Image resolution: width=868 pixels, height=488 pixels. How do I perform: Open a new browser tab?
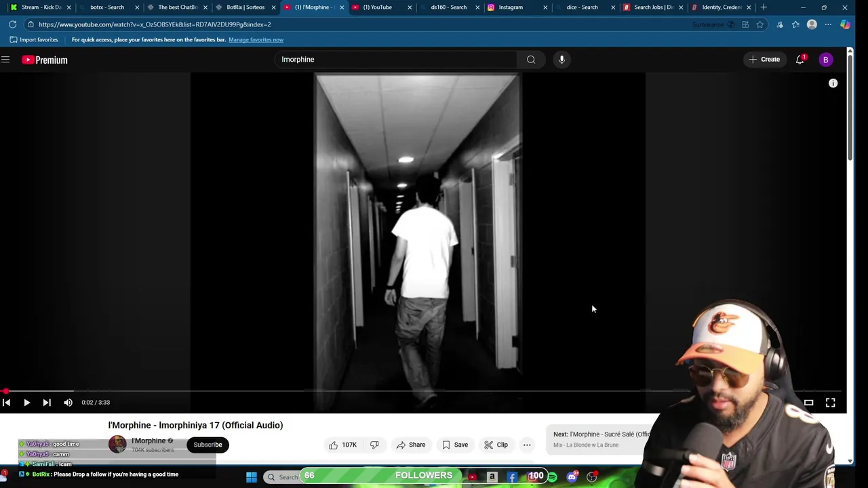(764, 7)
